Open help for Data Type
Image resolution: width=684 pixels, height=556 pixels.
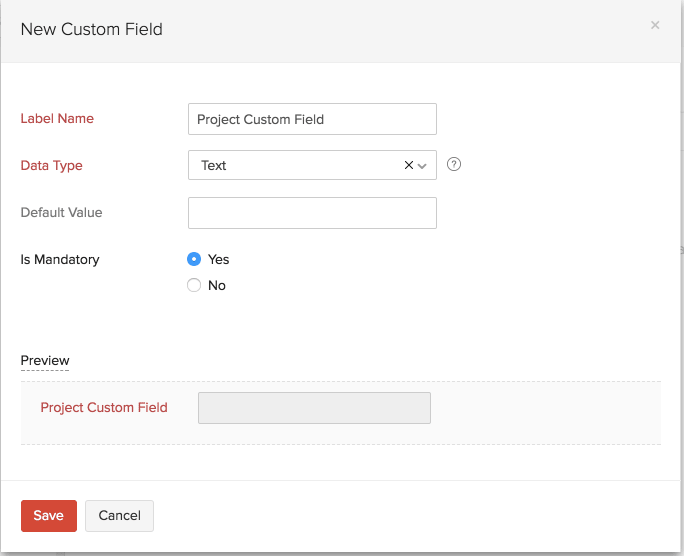point(454,165)
